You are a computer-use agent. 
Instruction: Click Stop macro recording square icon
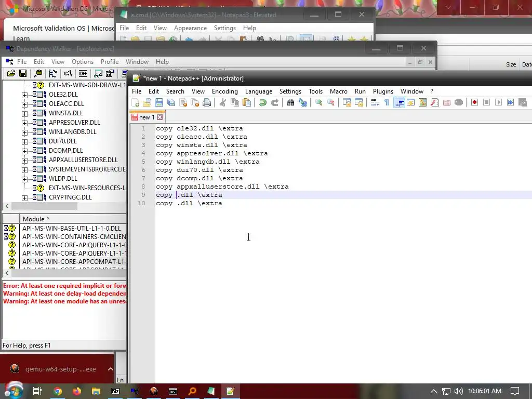(x=486, y=102)
